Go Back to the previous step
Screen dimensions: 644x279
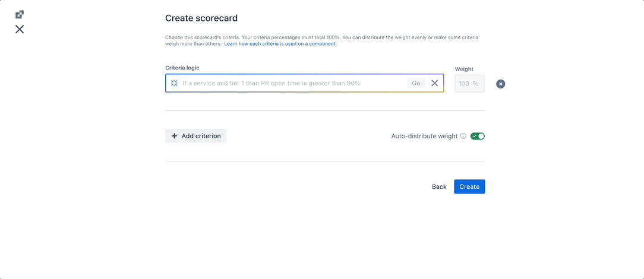pyautogui.click(x=439, y=186)
